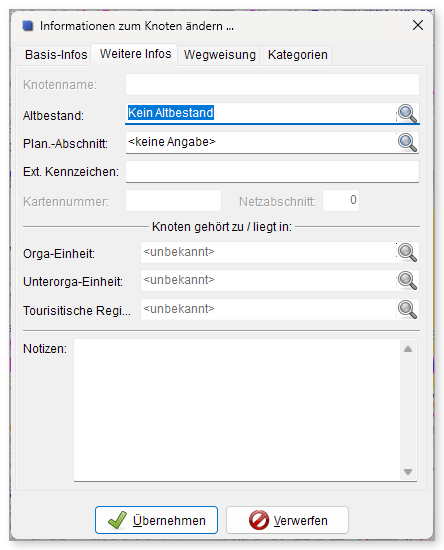The image size is (444, 550).
Task: Click the Übernehmen button
Action: point(156,520)
